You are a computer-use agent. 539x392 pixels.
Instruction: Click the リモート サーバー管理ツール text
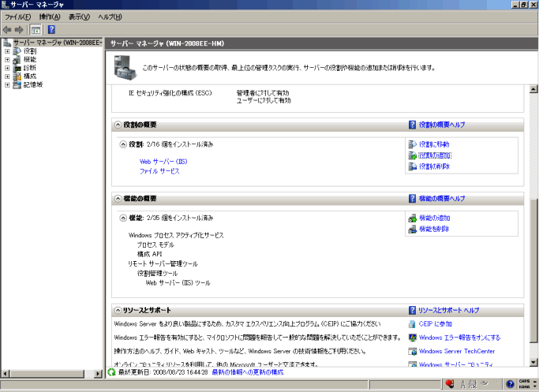[x=163, y=264]
